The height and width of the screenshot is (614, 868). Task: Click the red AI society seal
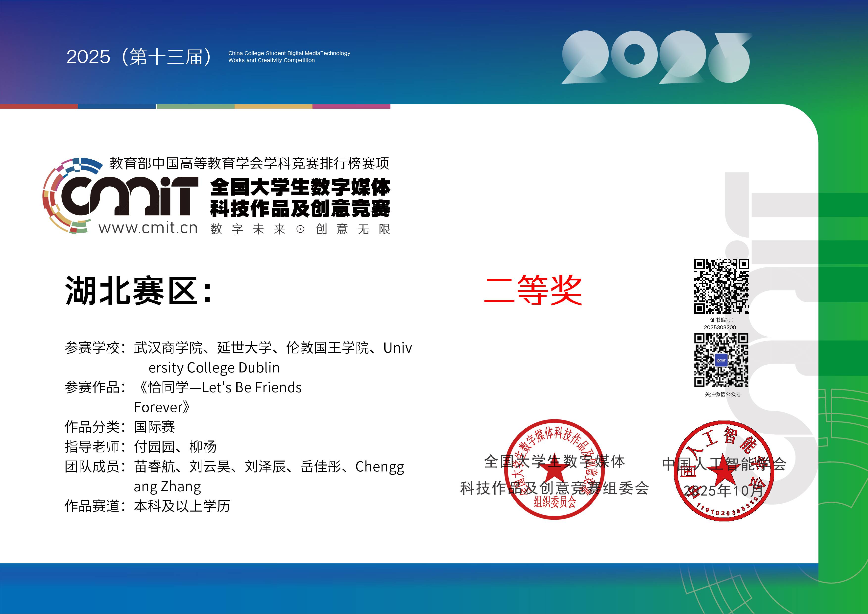tap(723, 471)
